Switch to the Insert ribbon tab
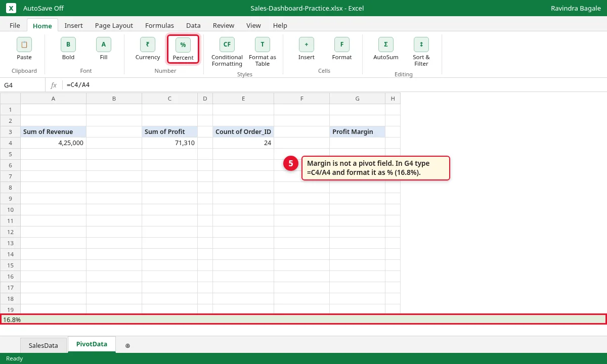This screenshot has width=607, height=364. point(74,25)
